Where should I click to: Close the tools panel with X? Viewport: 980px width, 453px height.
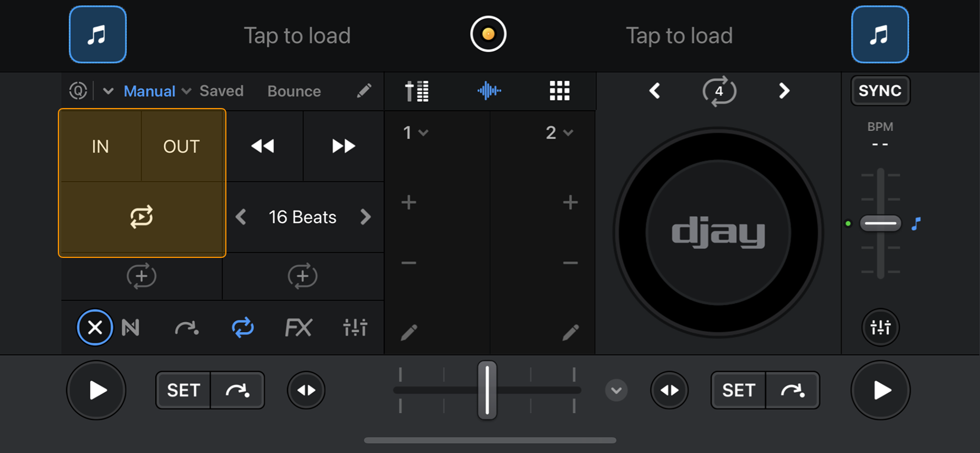95,327
